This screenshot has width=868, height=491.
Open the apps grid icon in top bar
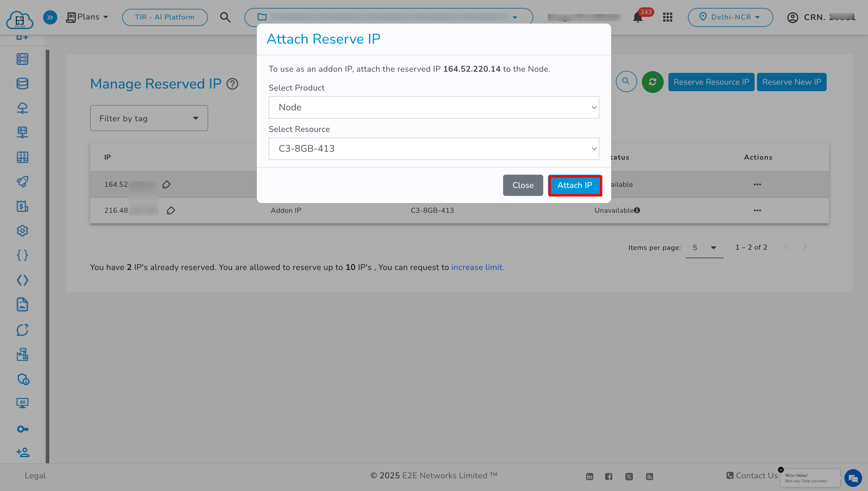click(x=667, y=17)
